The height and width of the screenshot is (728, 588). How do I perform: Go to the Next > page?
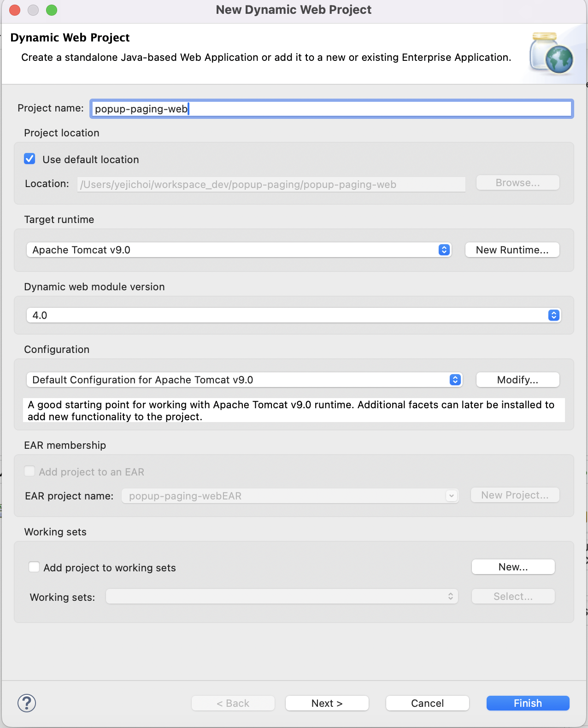(x=327, y=703)
